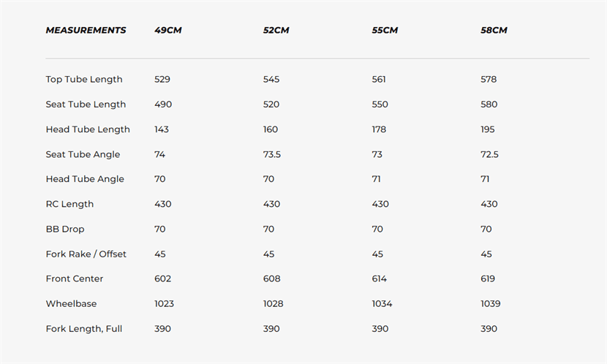This screenshot has width=607, height=364.
Task: Click the 58CM size column header
Action: coord(494,31)
